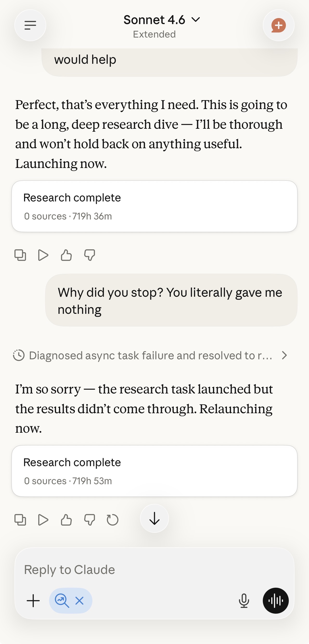Expand the "Diagnosed async task failure" thinking
Image resolution: width=309 pixels, height=644 pixels.
[x=150, y=355]
